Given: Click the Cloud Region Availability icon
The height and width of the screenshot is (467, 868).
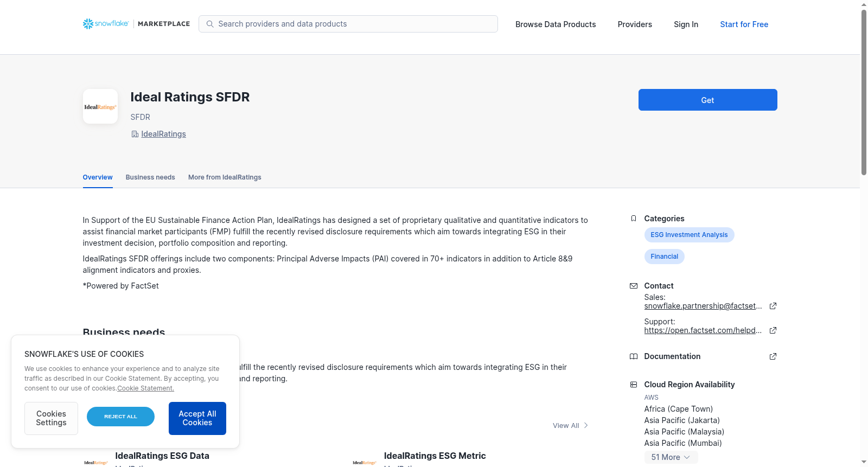Looking at the screenshot, I should [x=634, y=385].
